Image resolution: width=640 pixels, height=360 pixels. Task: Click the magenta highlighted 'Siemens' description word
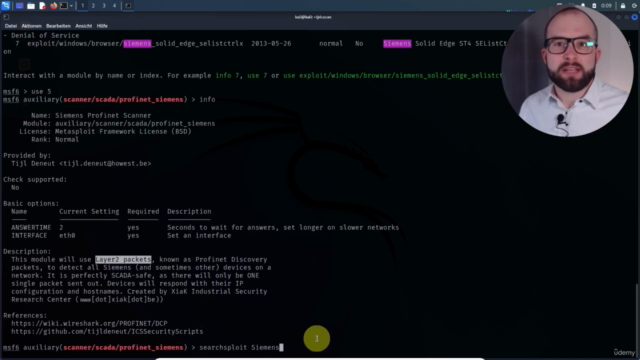(x=397, y=43)
